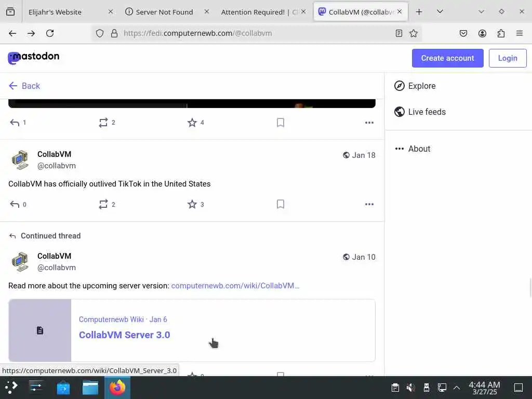Open the Dolphin file manager taskbar icon

(90, 388)
